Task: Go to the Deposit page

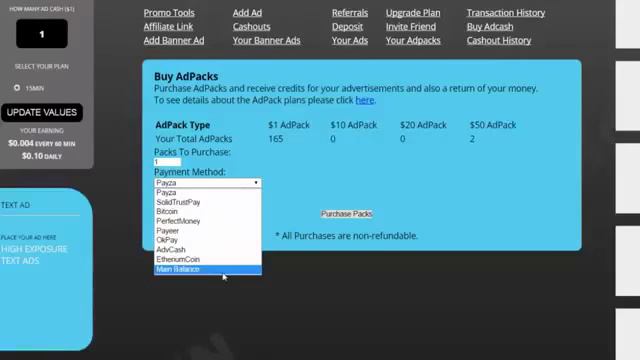Action: point(347,27)
